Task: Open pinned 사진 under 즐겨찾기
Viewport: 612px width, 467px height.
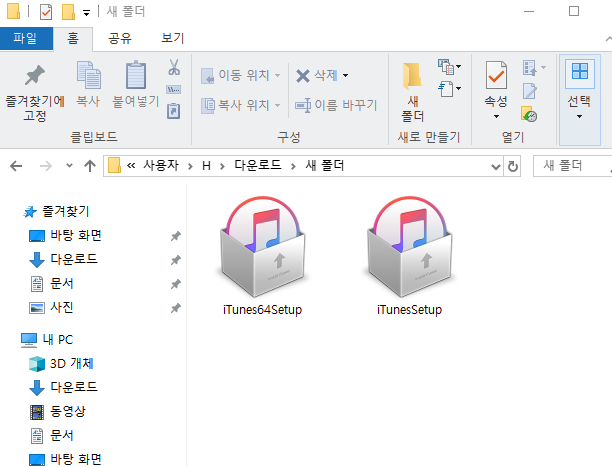Action: coord(61,308)
